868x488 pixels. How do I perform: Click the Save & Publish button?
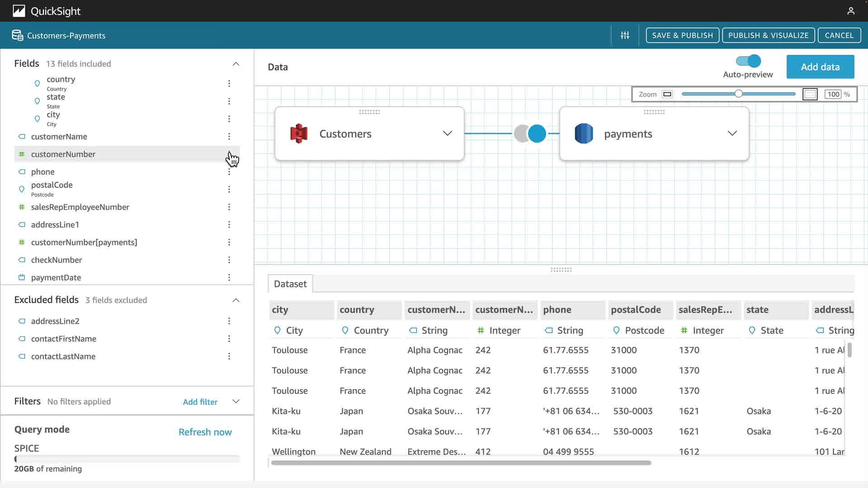pos(682,35)
